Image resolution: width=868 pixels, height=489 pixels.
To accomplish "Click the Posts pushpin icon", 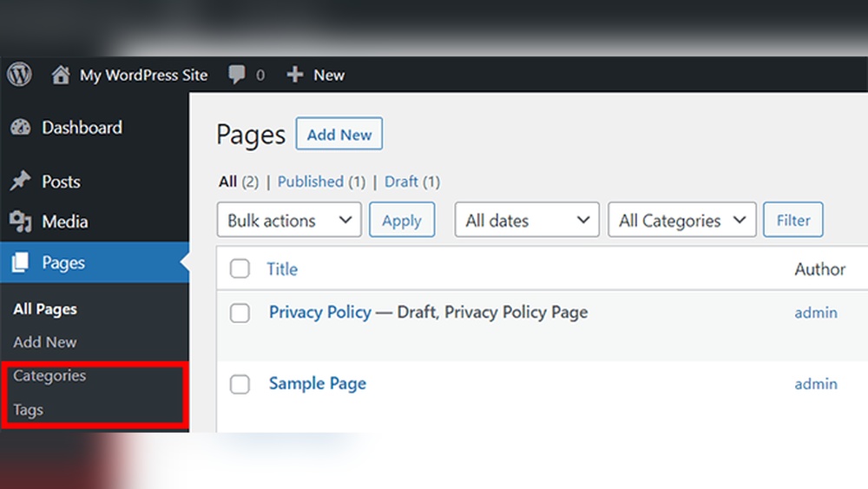I will [x=21, y=181].
